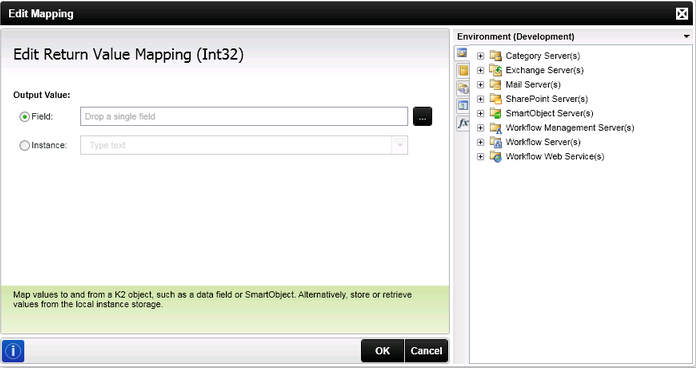Click the Workflow Web Service(s) globe folder icon
696x368 pixels.
point(495,156)
